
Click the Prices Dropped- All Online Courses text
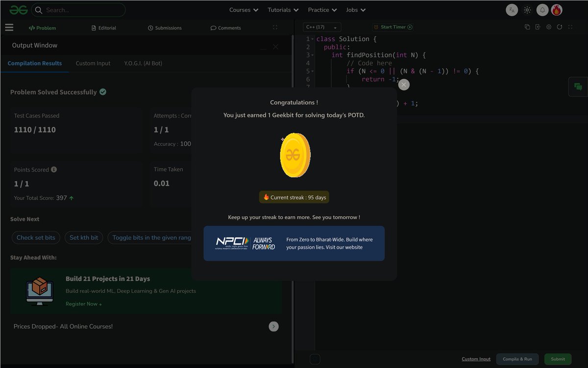click(63, 326)
